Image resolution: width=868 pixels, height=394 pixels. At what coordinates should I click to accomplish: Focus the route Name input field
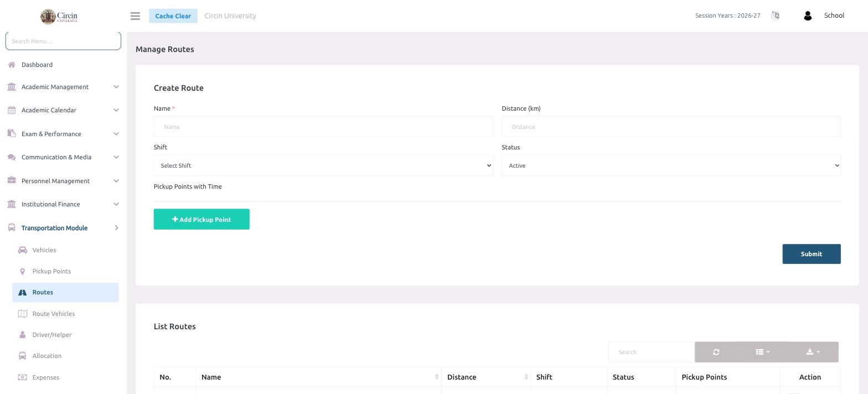323,127
